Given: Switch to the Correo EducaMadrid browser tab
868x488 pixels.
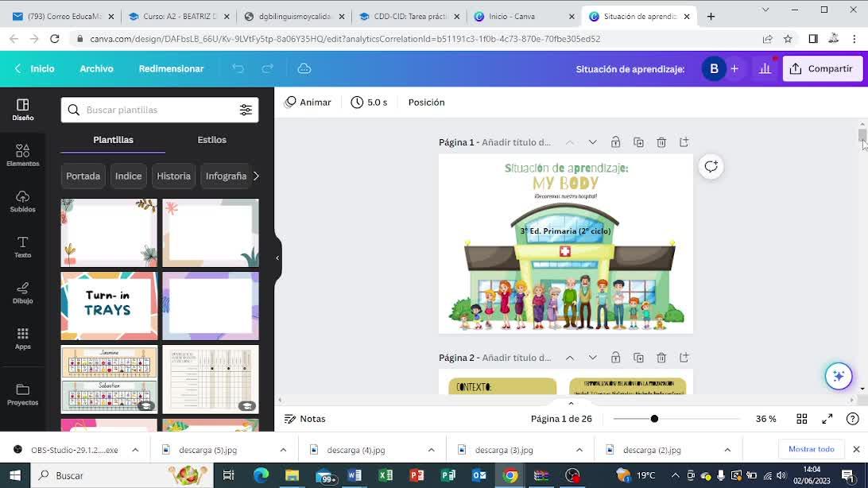Looking at the screenshot, I should (63, 17).
